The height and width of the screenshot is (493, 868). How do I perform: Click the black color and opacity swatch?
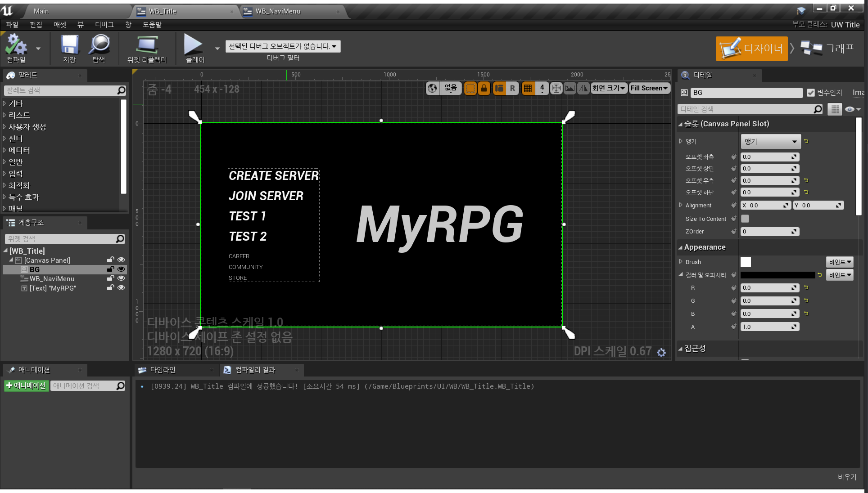[778, 275]
